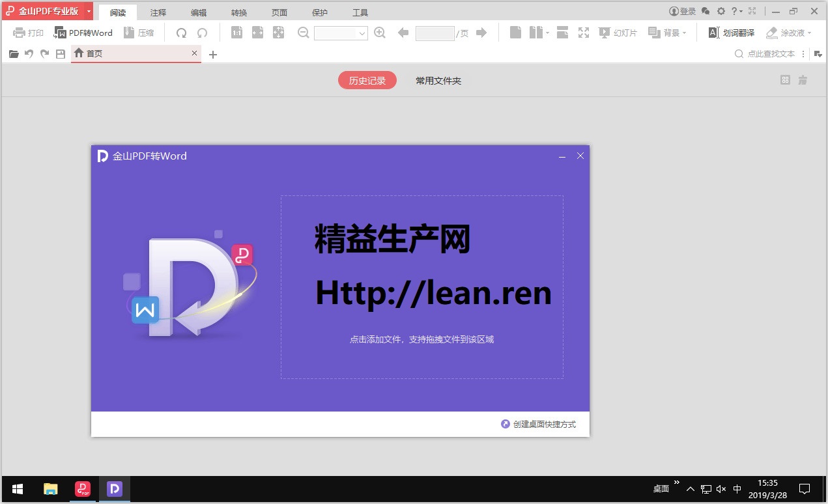Switch to the 保护 tab
Viewport: 828px width, 504px height.
[x=320, y=12]
